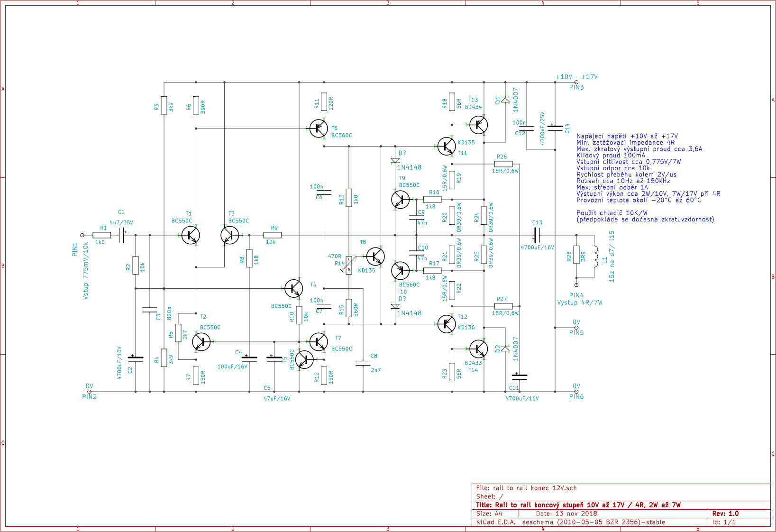Select the R14 470R trimmer potentiometer
Viewport: 776px width, 532px height.
pos(349,265)
